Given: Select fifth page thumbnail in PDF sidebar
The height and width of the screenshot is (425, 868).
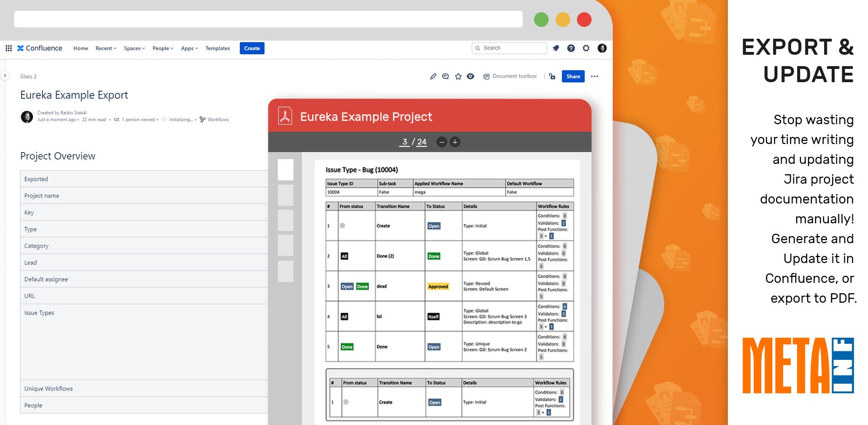Looking at the screenshot, I should (285, 271).
